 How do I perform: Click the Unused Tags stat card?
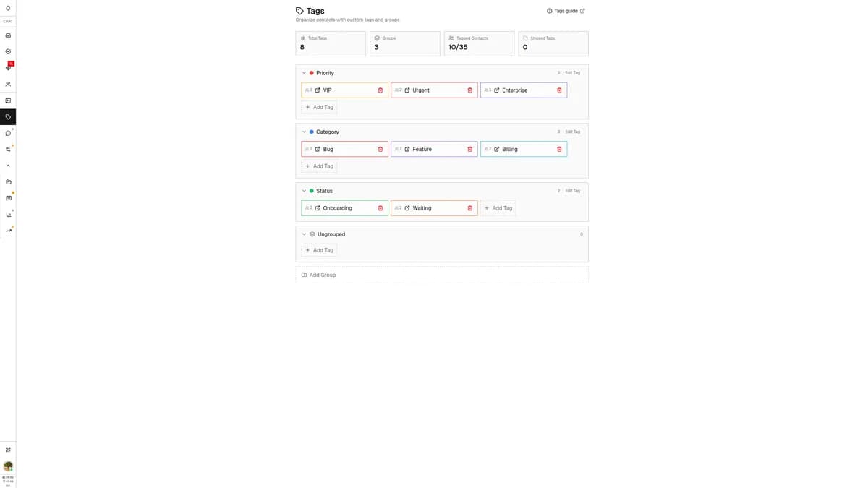click(x=553, y=43)
